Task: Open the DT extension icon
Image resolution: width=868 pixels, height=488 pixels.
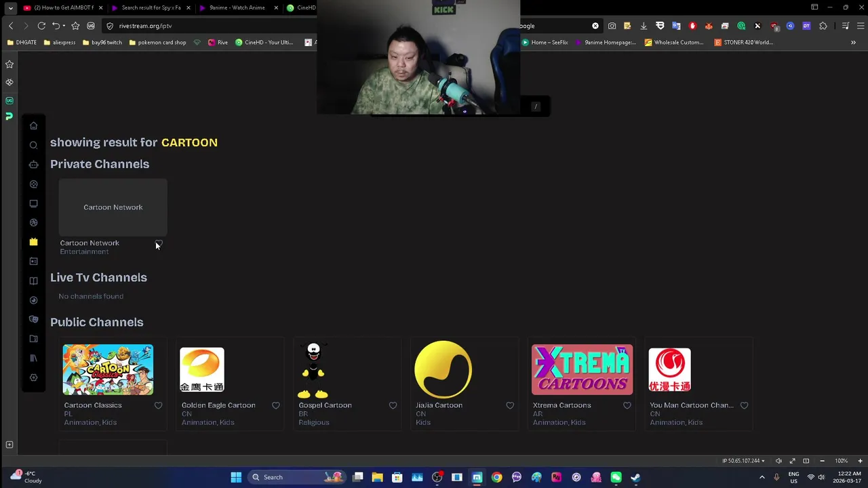Action: click(x=806, y=26)
